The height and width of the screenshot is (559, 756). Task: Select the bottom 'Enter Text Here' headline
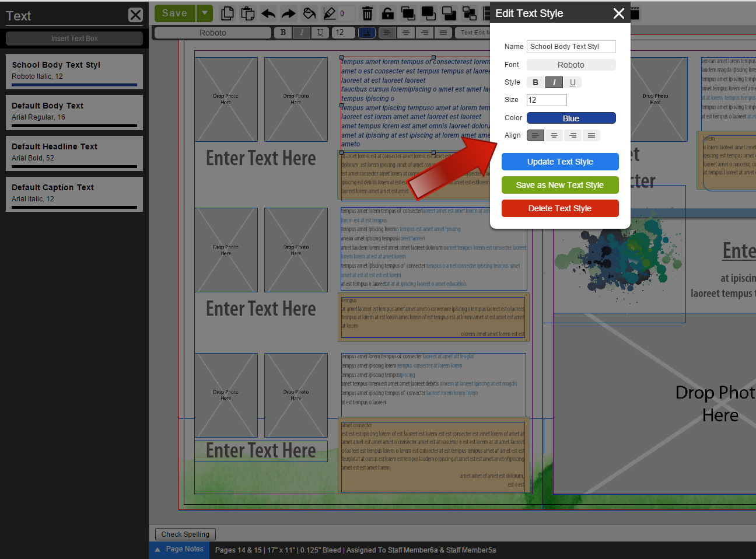(x=261, y=450)
